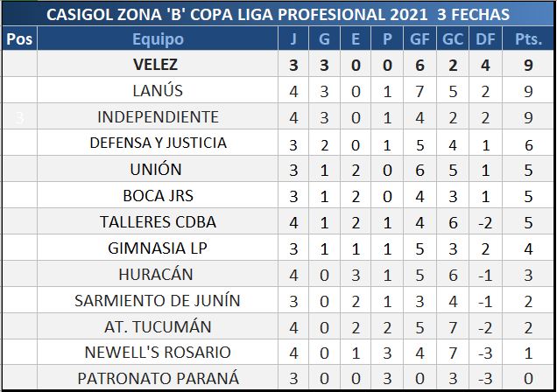Viewport: 557px width, 392px height.
Task: Click the GIMNASIA LP team name
Action: pos(158,248)
